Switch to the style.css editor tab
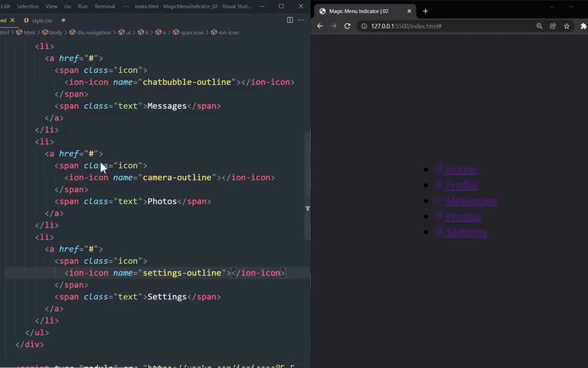Viewport: 588px width, 368px height. point(42,20)
